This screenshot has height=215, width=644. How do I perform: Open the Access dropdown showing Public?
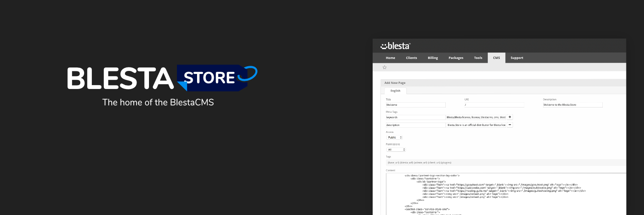395,137
